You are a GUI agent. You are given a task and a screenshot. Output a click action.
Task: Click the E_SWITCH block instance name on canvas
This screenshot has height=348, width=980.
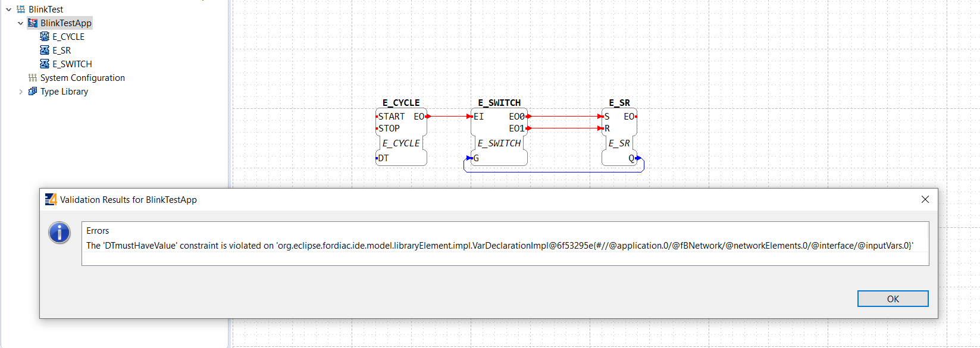[x=499, y=103]
